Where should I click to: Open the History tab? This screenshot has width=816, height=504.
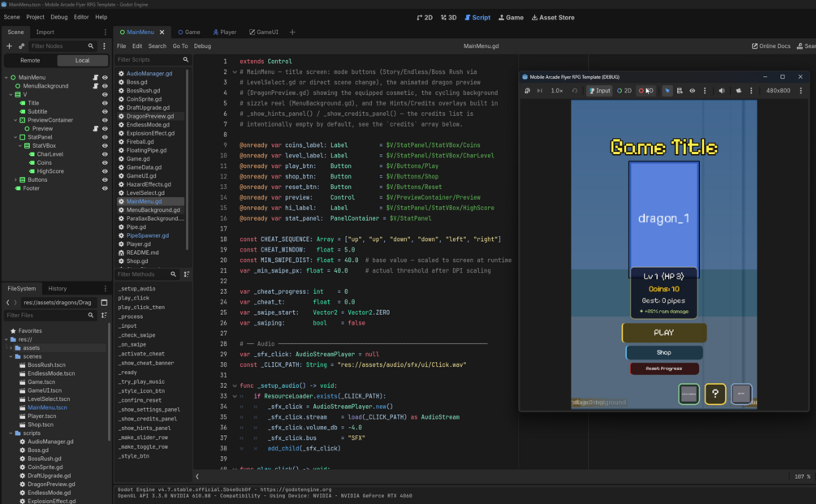[x=58, y=289]
